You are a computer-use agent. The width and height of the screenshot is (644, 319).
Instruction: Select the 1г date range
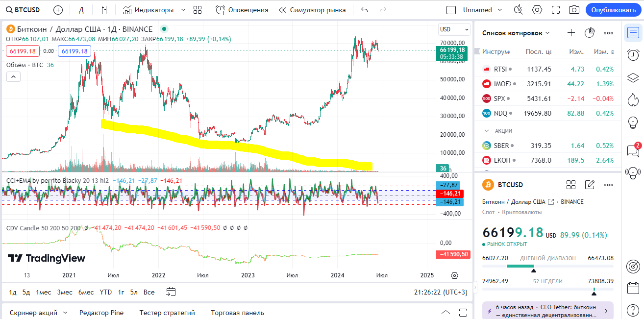coord(121,292)
